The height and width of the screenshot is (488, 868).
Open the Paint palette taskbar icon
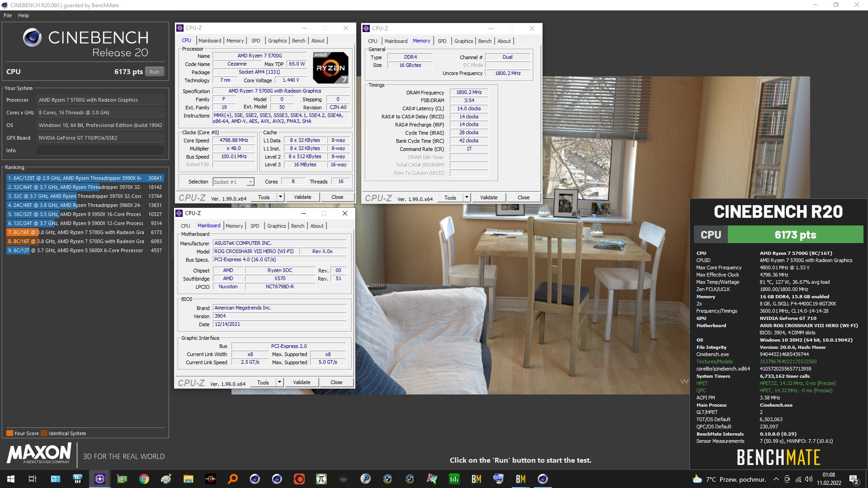[x=166, y=479]
